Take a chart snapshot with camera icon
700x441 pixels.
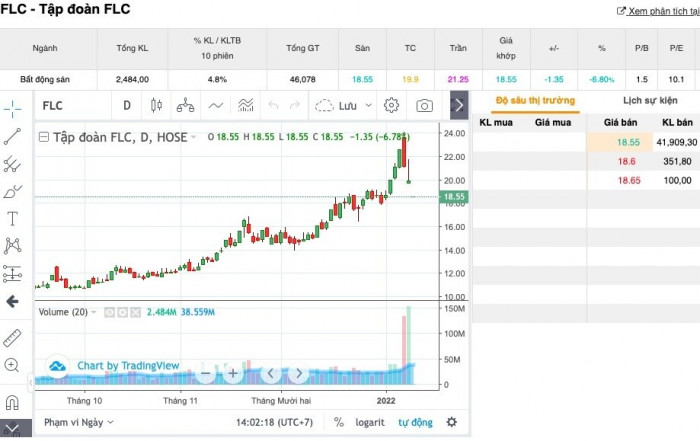(x=424, y=105)
